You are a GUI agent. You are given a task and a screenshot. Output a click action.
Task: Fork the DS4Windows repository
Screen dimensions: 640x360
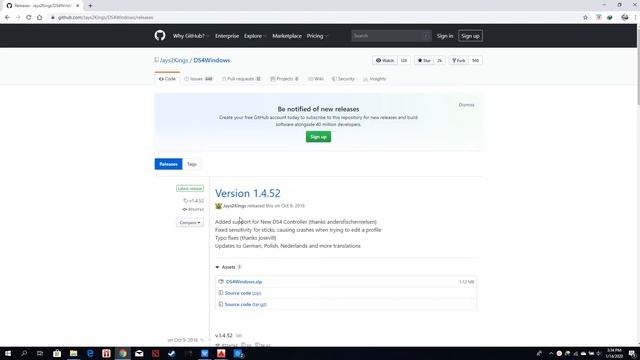pyautogui.click(x=458, y=60)
